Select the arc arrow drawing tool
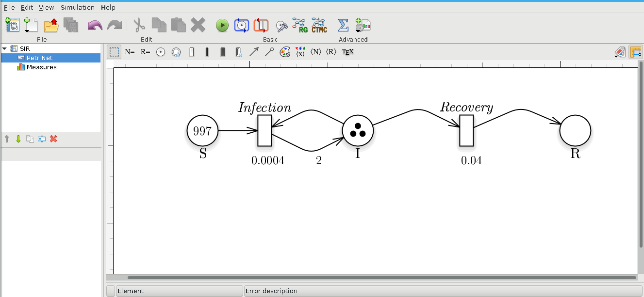This screenshot has height=297, width=644. click(254, 52)
